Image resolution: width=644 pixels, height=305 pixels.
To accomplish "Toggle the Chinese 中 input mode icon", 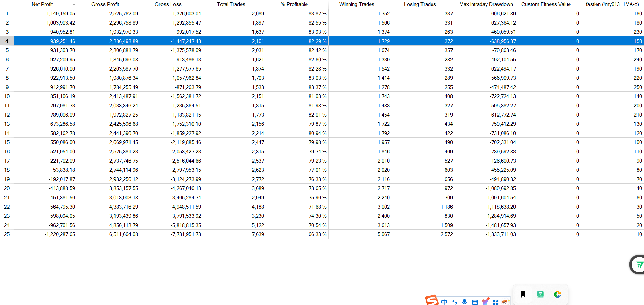I will coord(444,302).
